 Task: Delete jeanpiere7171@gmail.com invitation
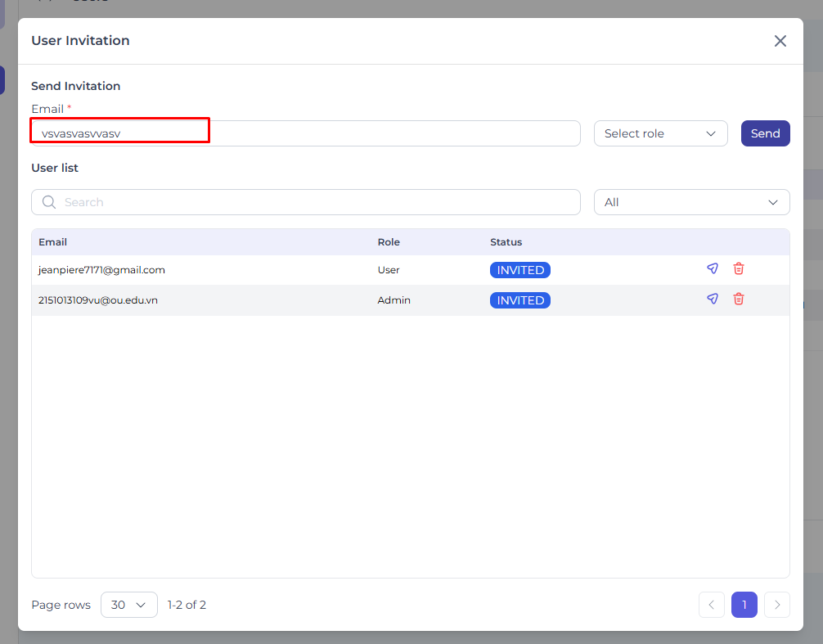pyautogui.click(x=739, y=268)
